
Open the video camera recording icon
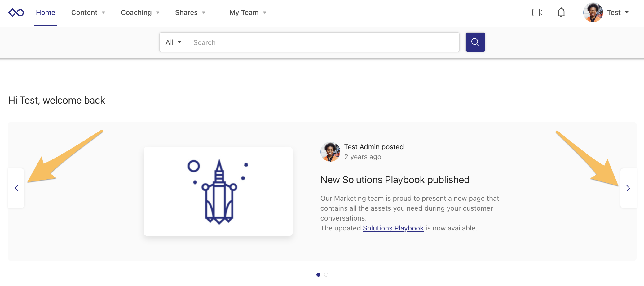tap(537, 13)
